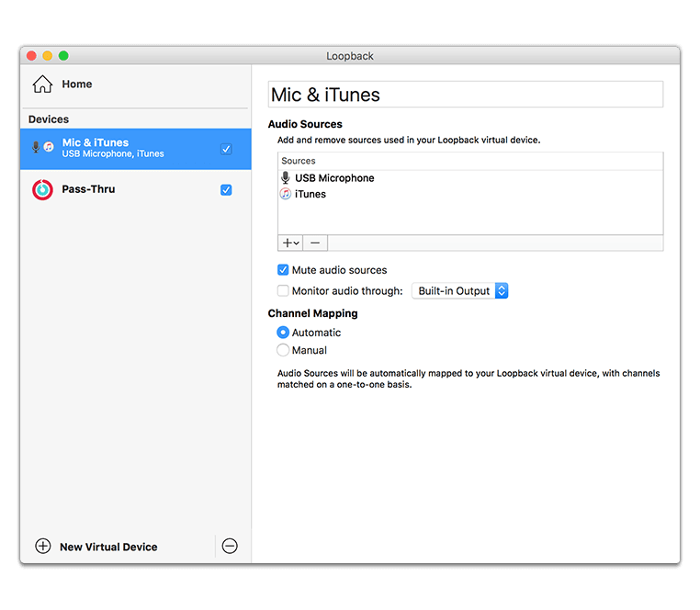Minimize the Loopback window with yellow button
The width and height of the screenshot is (700, 610).
point(48,55)
